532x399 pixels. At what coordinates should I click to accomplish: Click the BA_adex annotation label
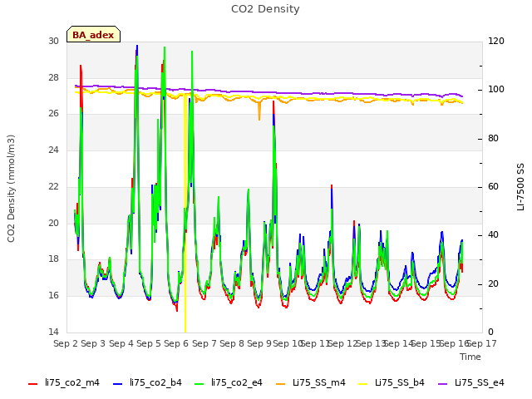point(93,35)
